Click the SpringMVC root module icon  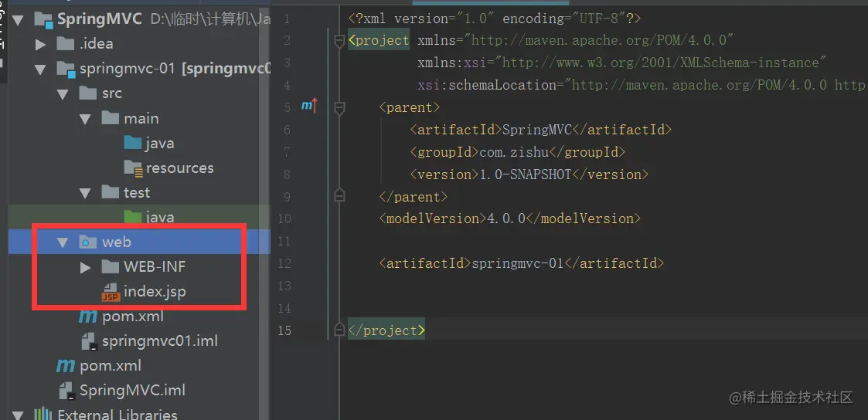(44, 20)
